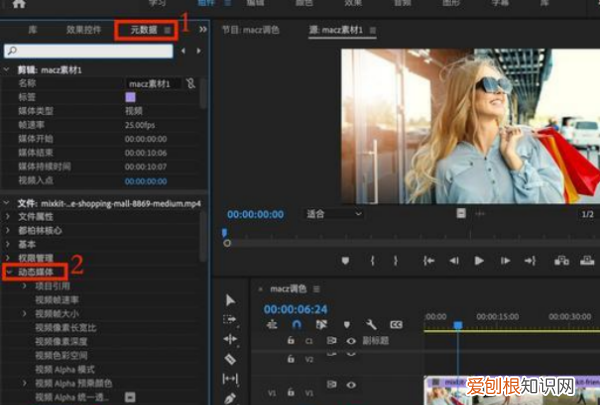The height and width of the screenshot is (405, 600).
Task: Expand the 视频帧大小 item
Action: 24,314
